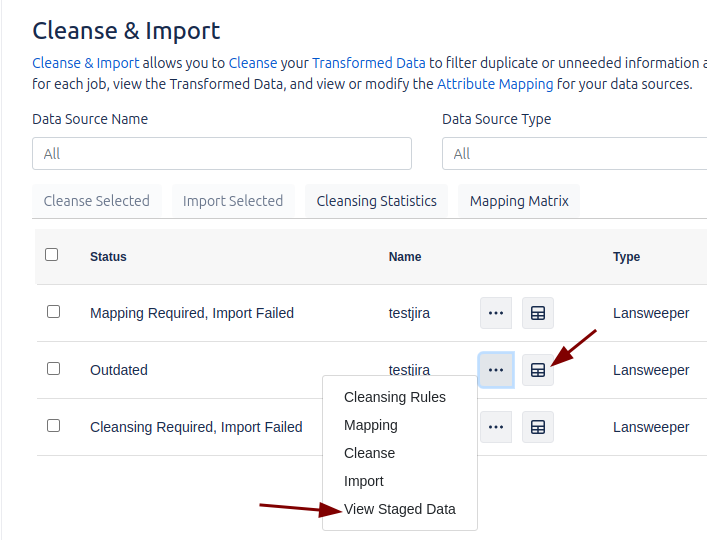Select the Cleansing Required, Import Failed row checkbox

(54, 426)
